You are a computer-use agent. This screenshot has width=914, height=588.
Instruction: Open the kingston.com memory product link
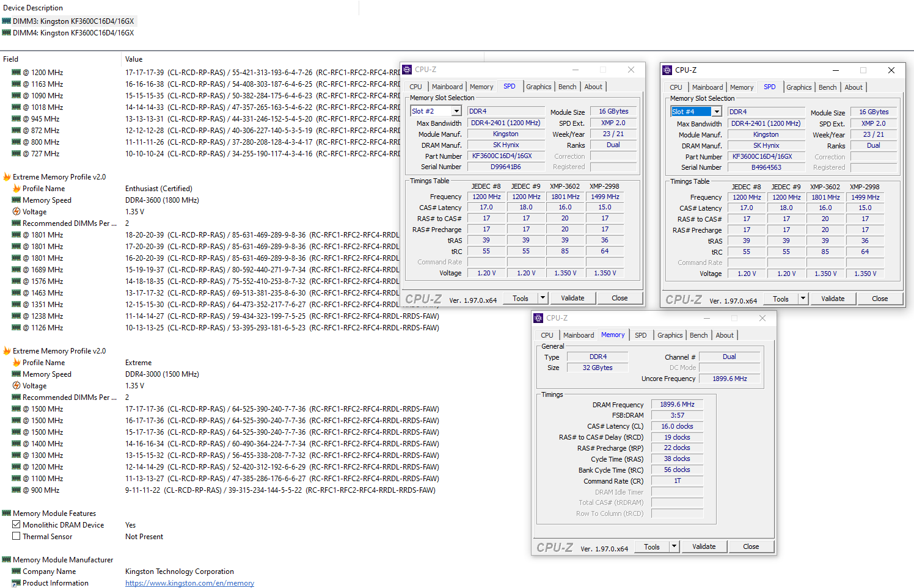[x=189, y=583]
